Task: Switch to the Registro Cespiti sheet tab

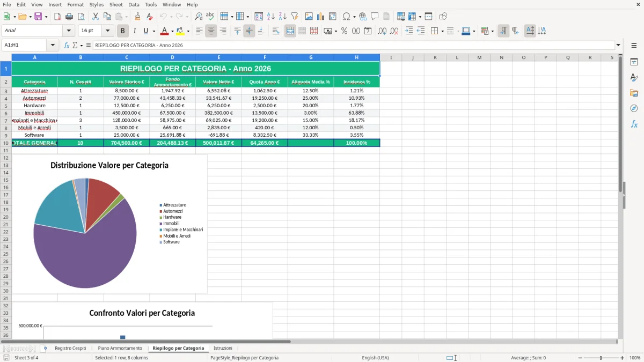Action: 70,348
